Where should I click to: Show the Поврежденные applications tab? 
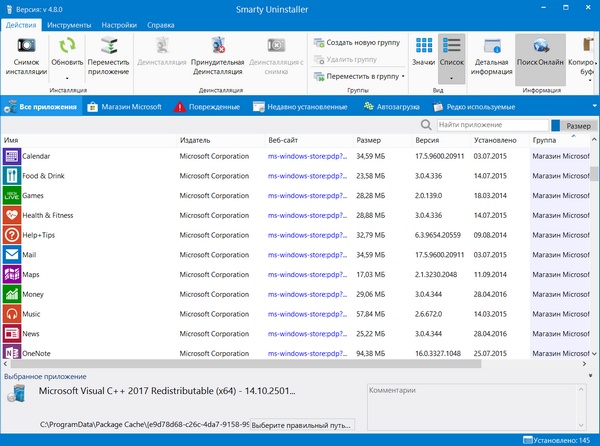click(x=206, y=106)
